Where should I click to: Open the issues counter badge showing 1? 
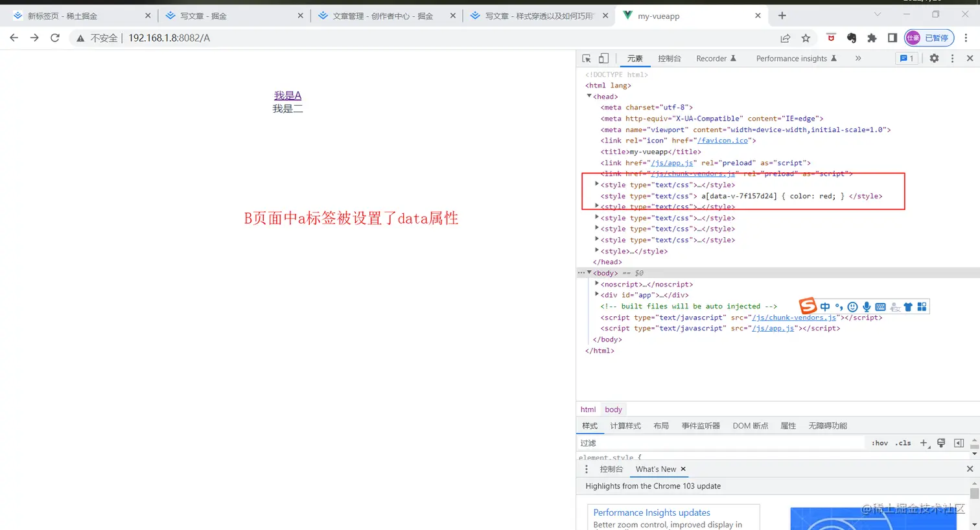point(907,58)
